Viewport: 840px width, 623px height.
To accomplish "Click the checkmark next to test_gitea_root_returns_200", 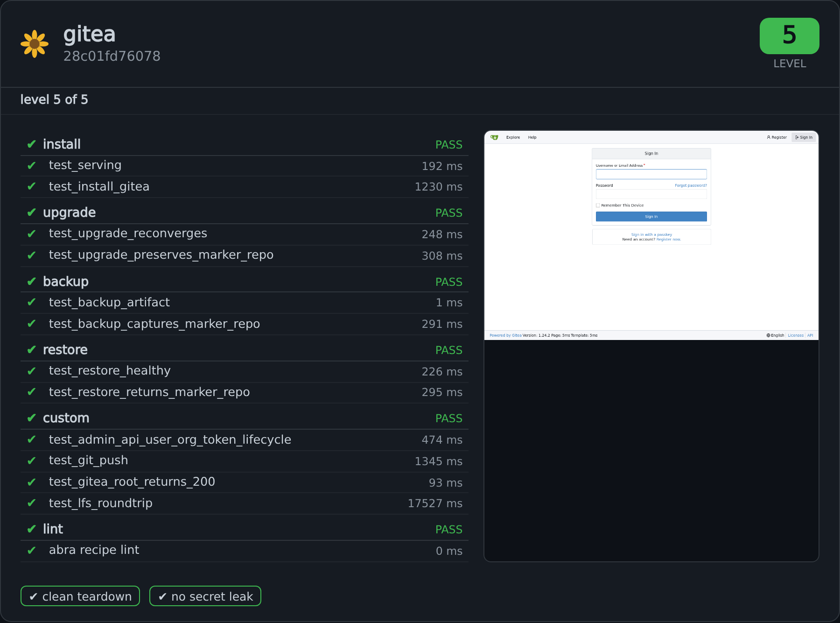I will (31, 482).
